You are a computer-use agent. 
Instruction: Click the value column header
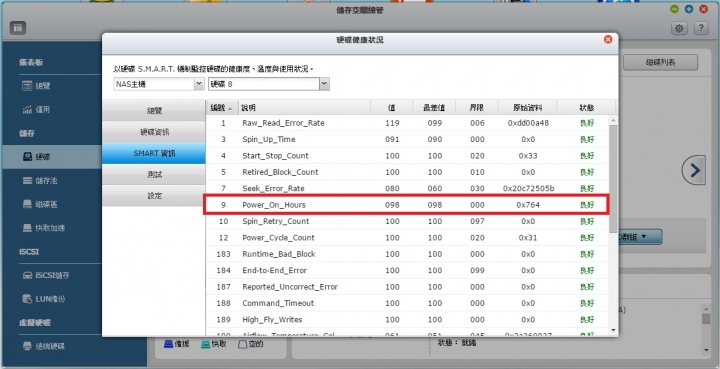click(x=392, y=107)
